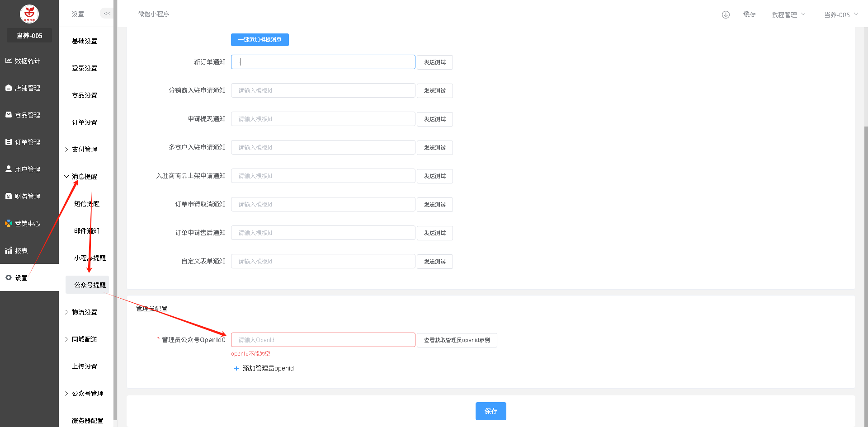868x427 pixels.
Task: Collapse settings panel with the << button
Action: [107, 14]
